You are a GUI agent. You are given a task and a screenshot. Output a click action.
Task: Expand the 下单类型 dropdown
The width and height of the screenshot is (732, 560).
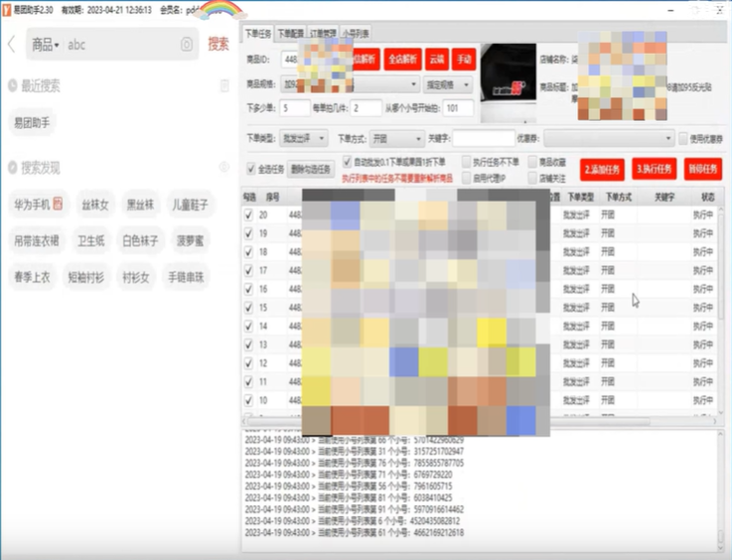click(x=303, y=139)
